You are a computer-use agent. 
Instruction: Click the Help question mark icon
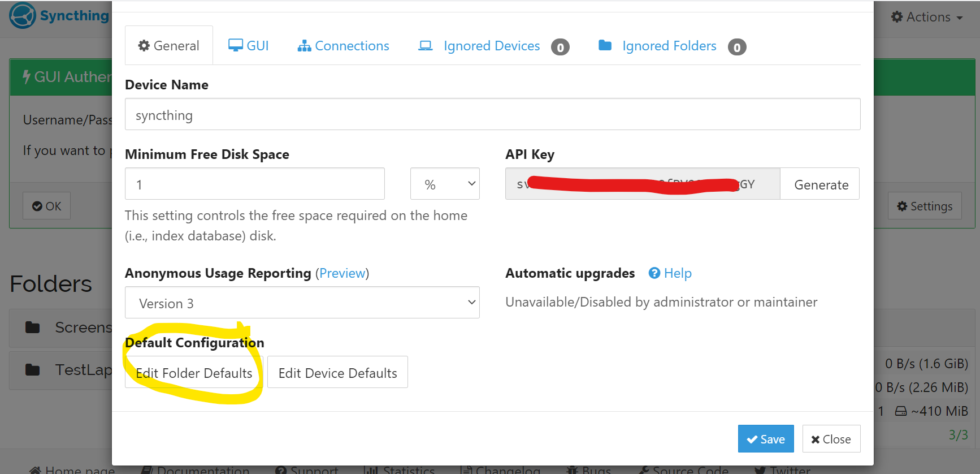click(x=654, y=273)
